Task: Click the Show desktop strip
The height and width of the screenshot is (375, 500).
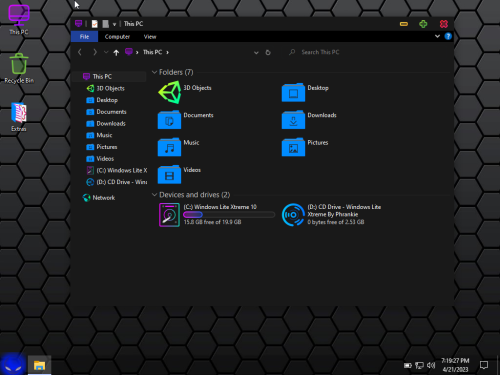Action: tap(498, 365)
